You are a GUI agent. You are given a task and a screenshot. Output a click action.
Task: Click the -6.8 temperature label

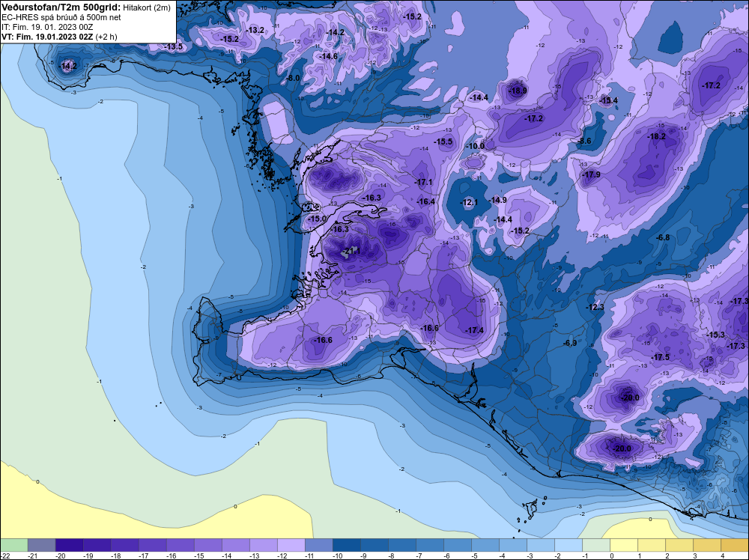click(662, 238)
